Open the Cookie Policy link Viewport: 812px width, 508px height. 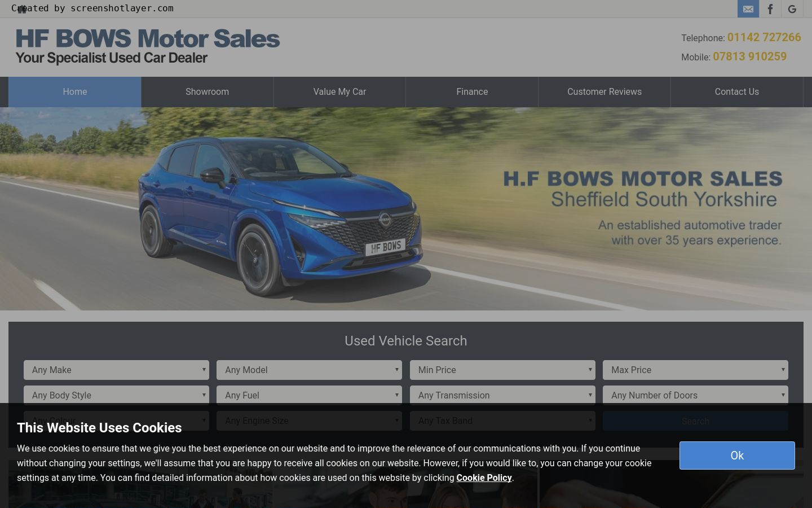tap(484, 478)
